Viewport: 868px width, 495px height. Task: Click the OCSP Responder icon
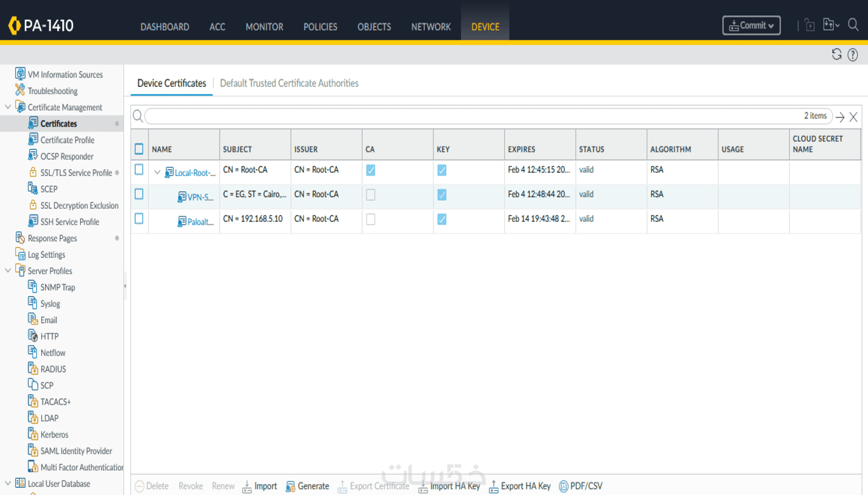(33, 156)
